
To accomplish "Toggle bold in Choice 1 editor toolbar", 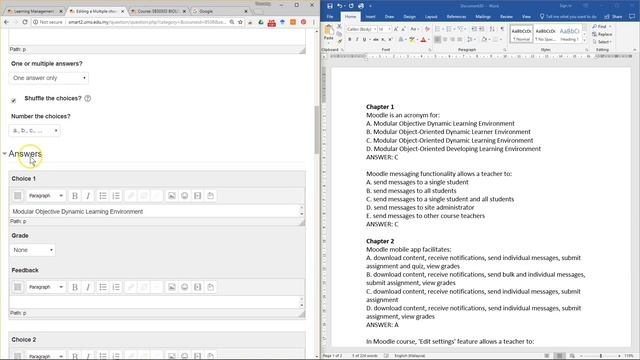I will [x=75, y=196].
